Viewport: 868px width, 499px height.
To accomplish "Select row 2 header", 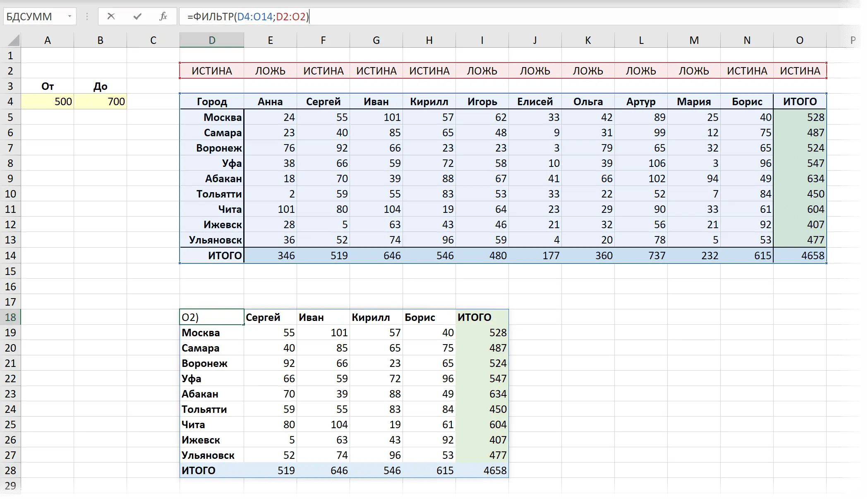I will pyautogui.click(x=10, y=71).
